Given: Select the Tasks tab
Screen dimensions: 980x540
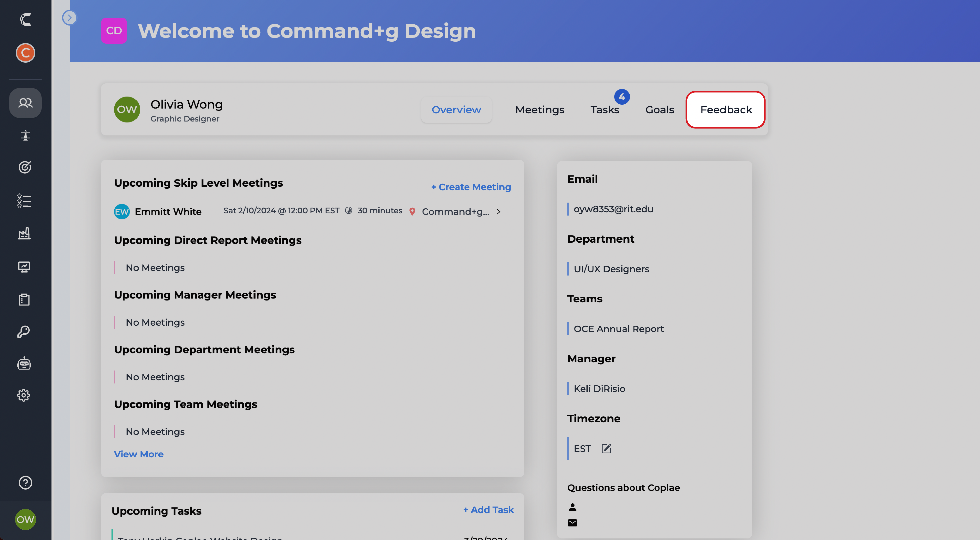Looking at the screenshot, I should [x=604, y=110].
